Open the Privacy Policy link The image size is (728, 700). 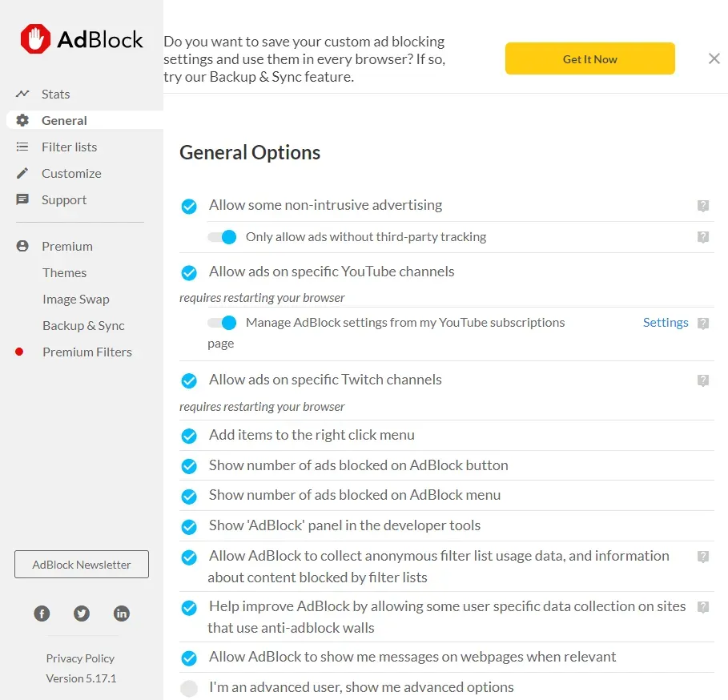[x=80, y=658]
